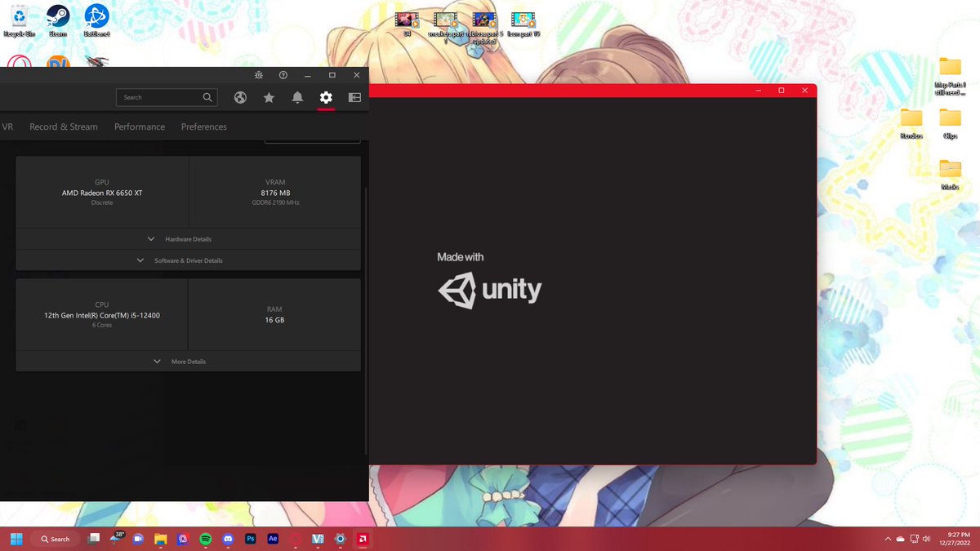Viewport: 980px width, 551px height.
Task: Click the 8176 MB VRAM value
Action: tap(275, 193)
